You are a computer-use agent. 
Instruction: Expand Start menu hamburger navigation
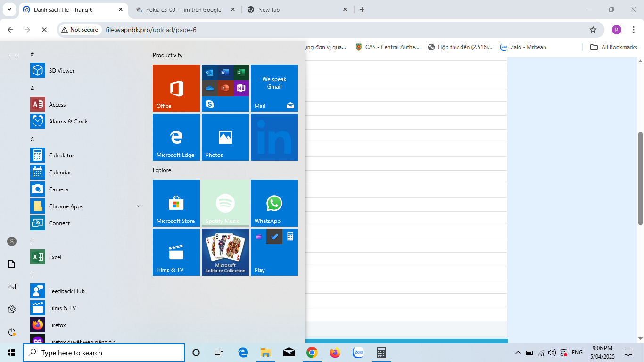12,55
